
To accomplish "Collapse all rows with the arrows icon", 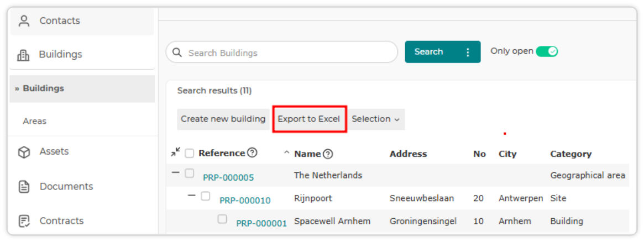I will point(175,152).
